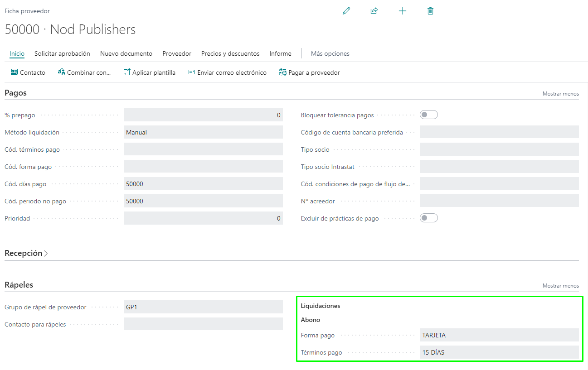Click Contacto para rápeles field

coord(203,324)
